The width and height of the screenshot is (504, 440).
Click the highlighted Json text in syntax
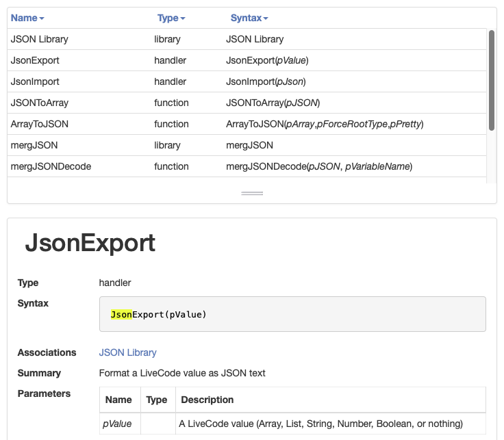point(121,314)
